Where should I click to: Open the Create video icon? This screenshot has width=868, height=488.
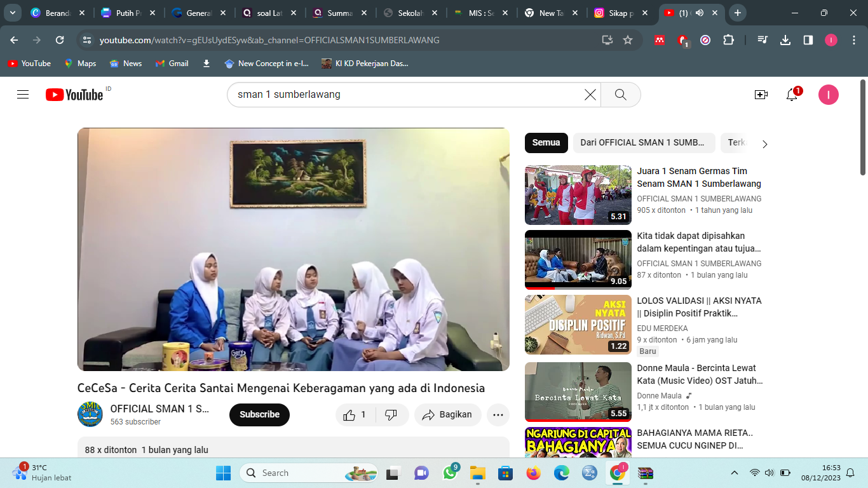[x=761, y=95]
